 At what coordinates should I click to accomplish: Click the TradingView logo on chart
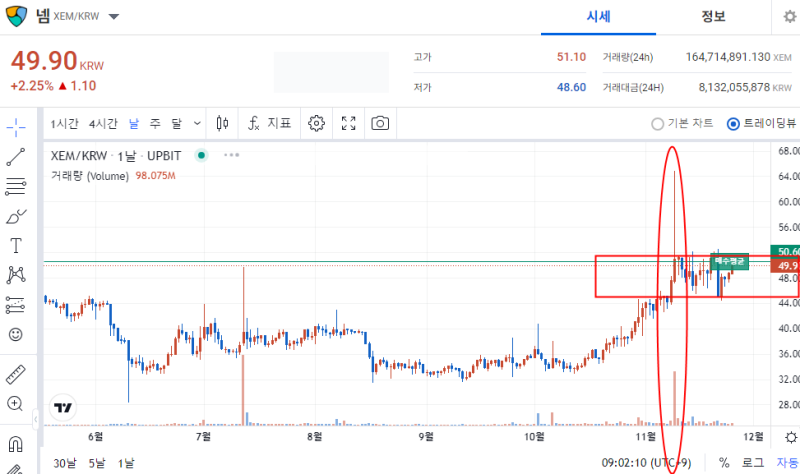click(x=63, y=408)
